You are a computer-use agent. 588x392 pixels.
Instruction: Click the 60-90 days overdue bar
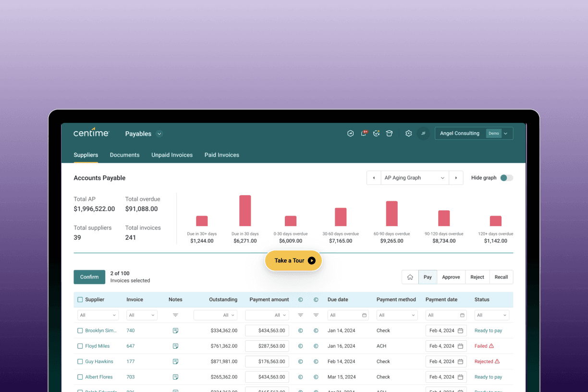coord(392,214)
